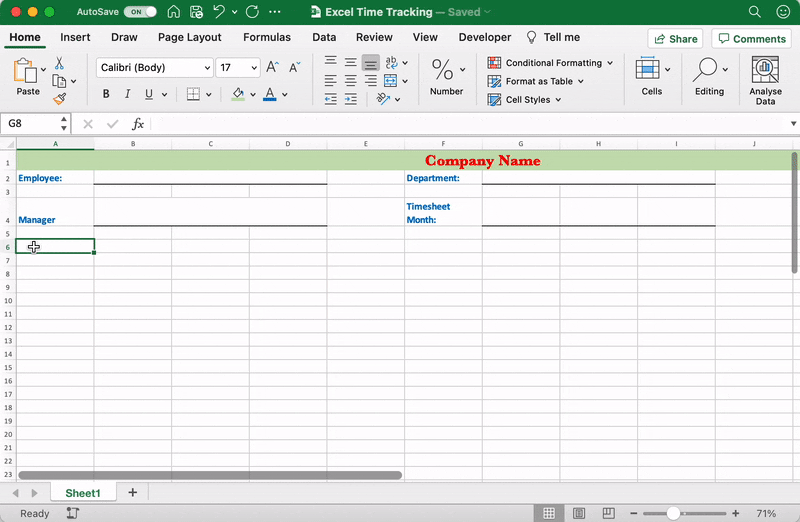Toggle Bold formatting
800x522 pixels.
[106, 95]
